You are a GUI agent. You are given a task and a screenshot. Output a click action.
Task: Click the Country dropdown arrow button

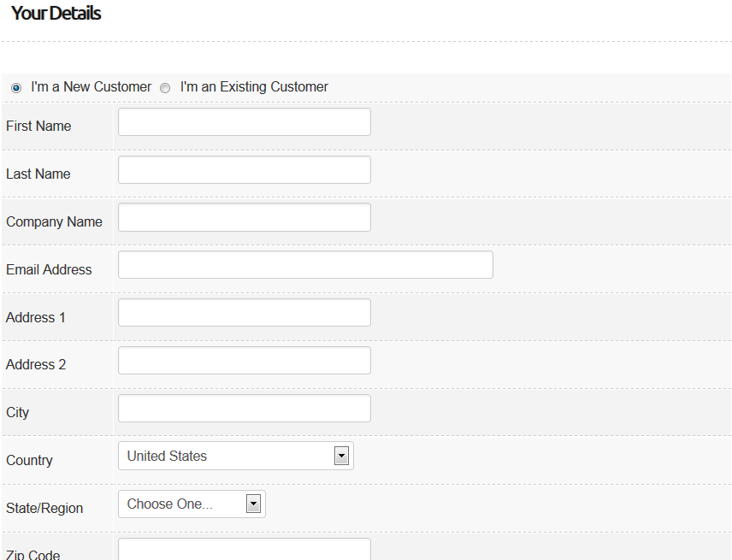341,457
